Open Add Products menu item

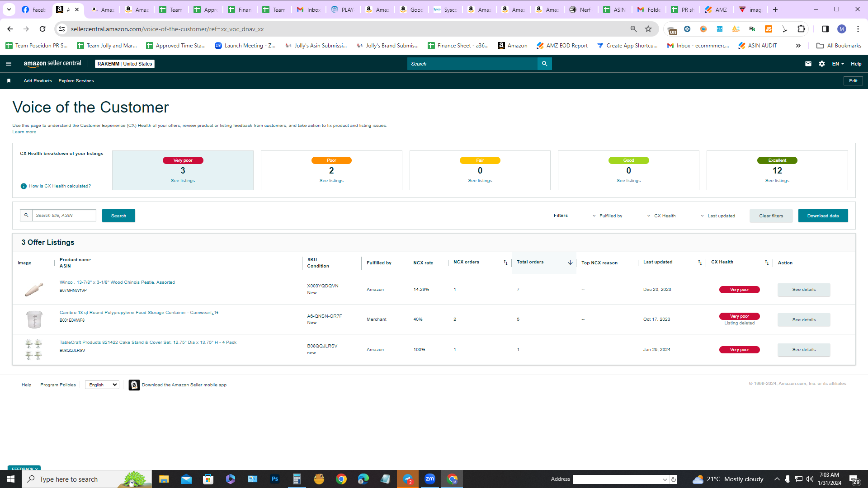point(38,81)
